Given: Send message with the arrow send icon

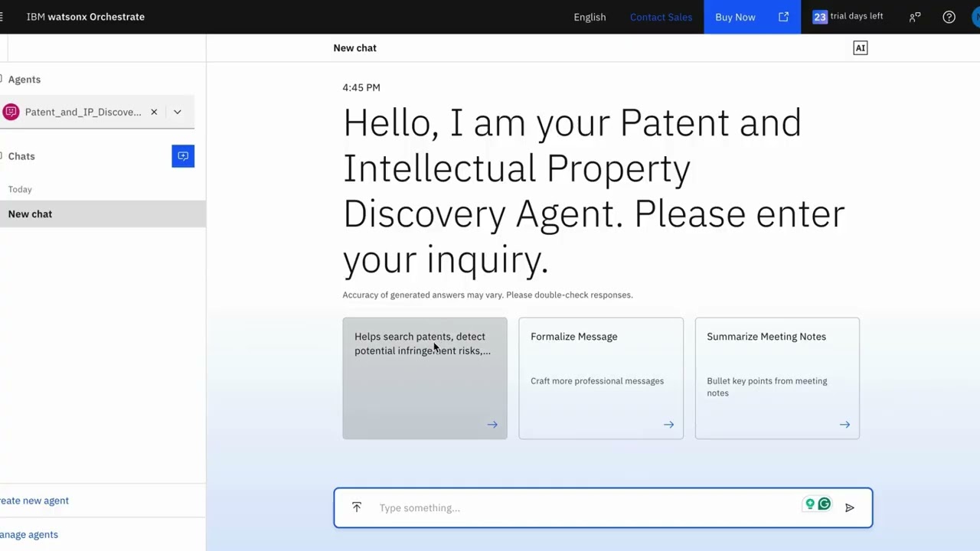Looking at the screenshot, I should 849,507.
